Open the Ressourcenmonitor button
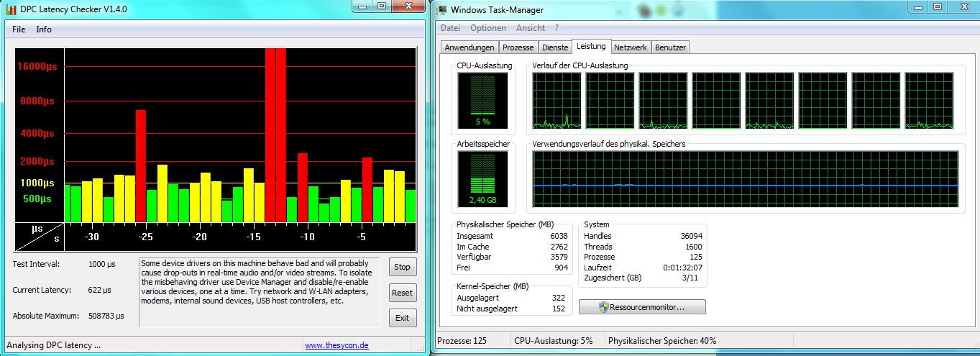The width and height of the screenshot is (980, 356). coord(642,307)
